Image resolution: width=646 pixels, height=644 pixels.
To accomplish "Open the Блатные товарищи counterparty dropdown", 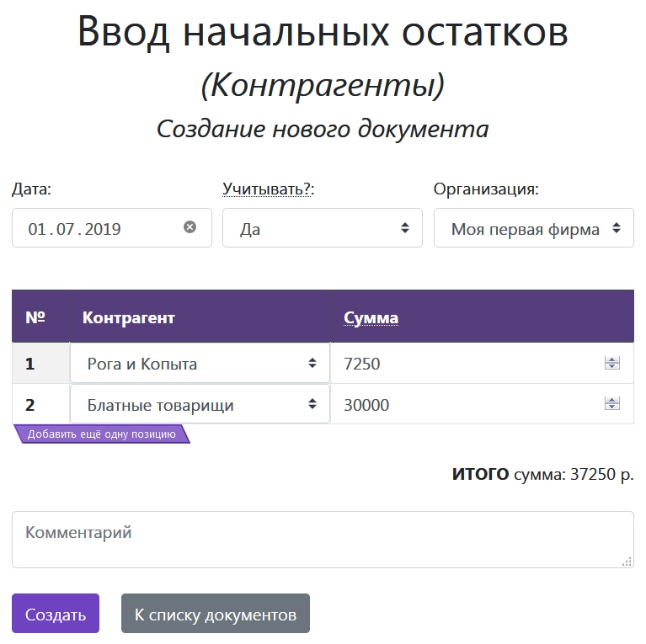I will pos(200,405).
